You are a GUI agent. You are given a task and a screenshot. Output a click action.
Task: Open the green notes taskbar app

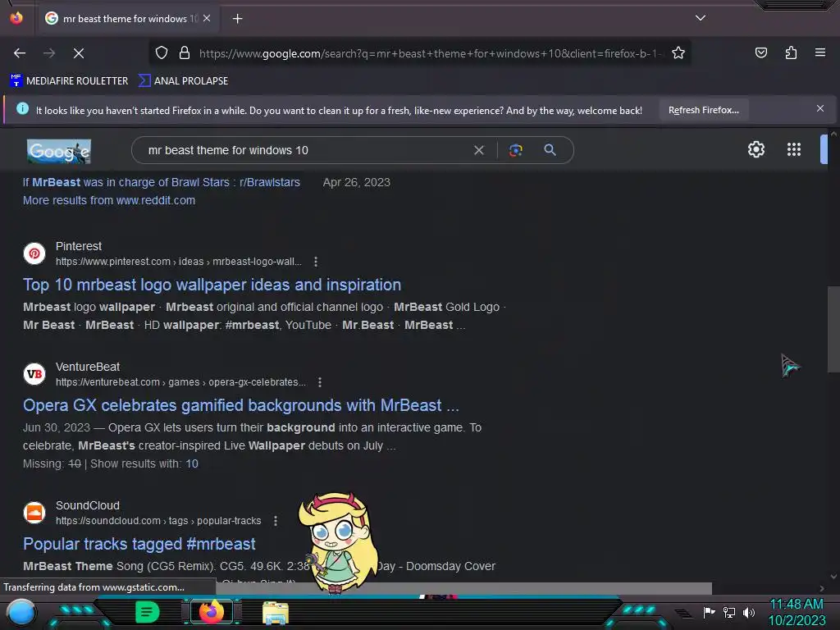tap(147, 612)
